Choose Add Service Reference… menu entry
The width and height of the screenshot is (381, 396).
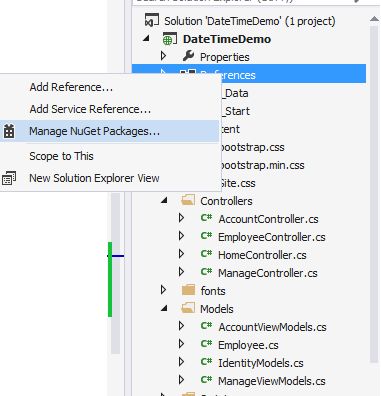(x=90, y=109)
